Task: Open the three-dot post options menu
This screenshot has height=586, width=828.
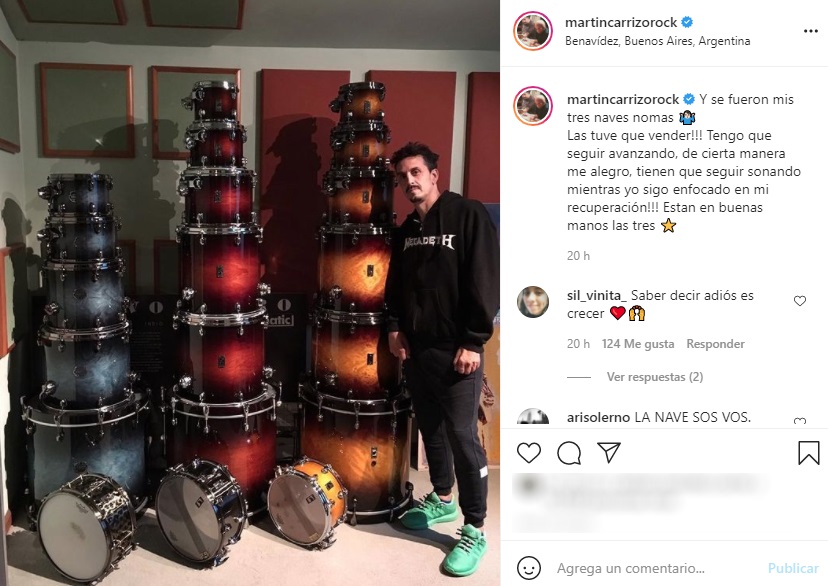Action: coord(811,31)
